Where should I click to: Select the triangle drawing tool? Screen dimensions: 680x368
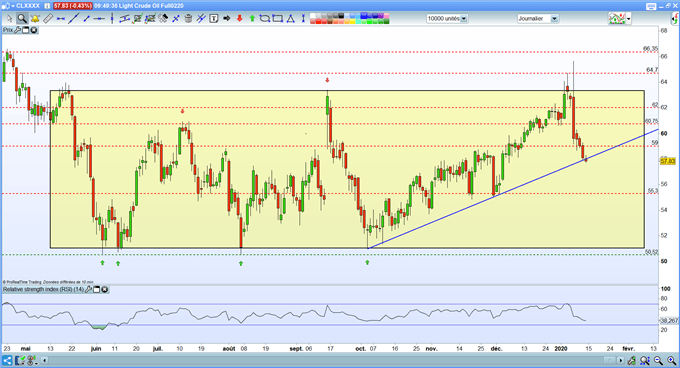[x=290, y=19]
